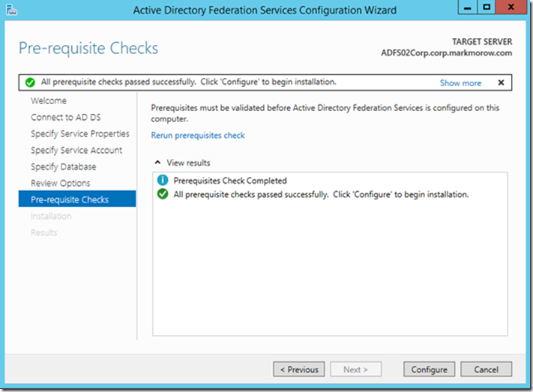
Task: Go to the Welcome step
Action: tap(49, 100)
